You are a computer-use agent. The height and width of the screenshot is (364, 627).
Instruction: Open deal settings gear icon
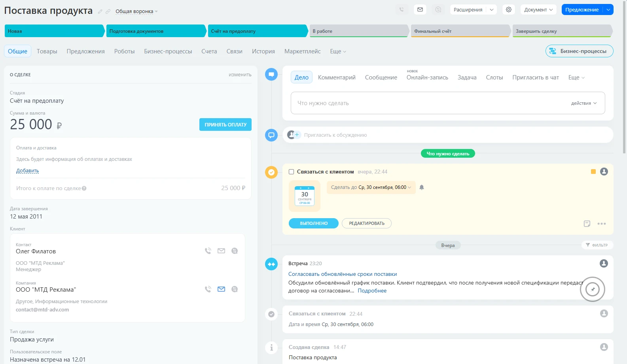[x=509, y=9]
